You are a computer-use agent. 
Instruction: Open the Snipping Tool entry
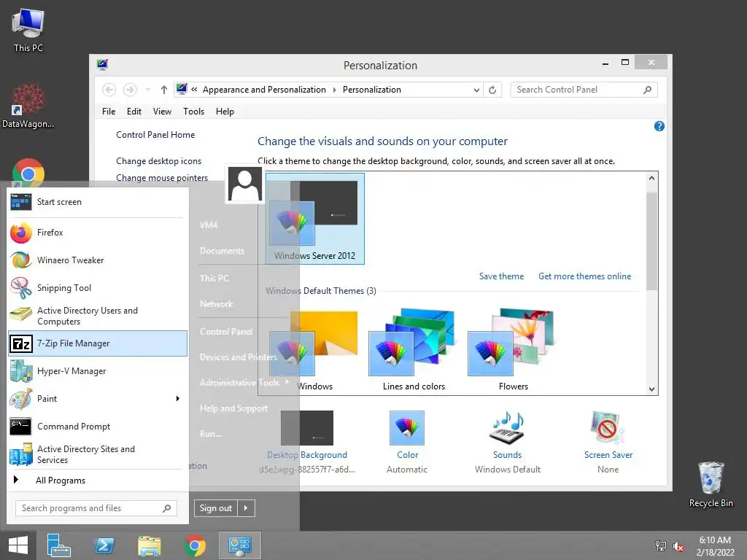(x=98, y=287)
